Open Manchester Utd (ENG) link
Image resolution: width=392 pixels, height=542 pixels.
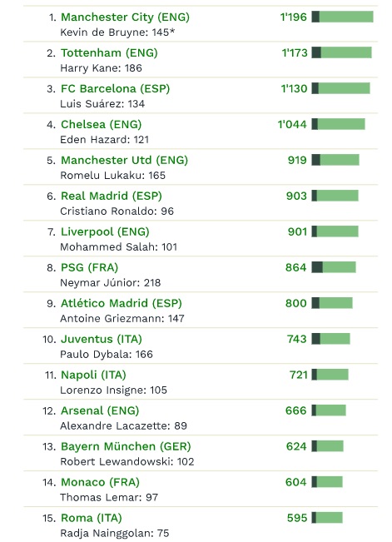tap(125, 160)
